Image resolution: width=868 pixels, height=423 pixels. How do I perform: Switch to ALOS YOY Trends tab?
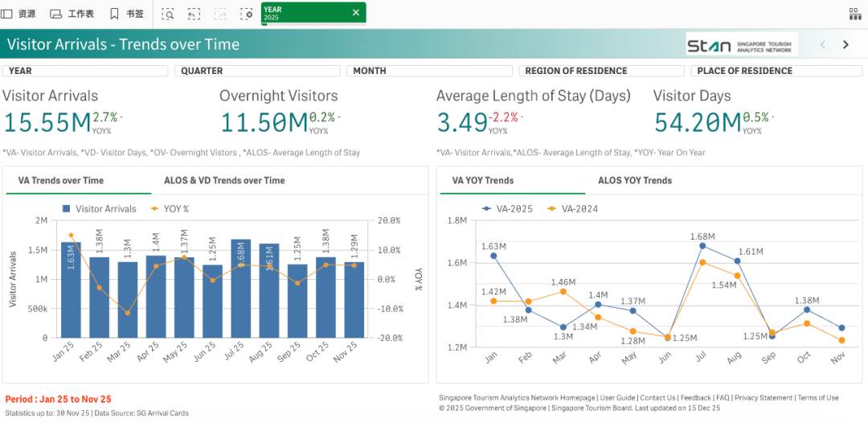click(x=634, y=180)
